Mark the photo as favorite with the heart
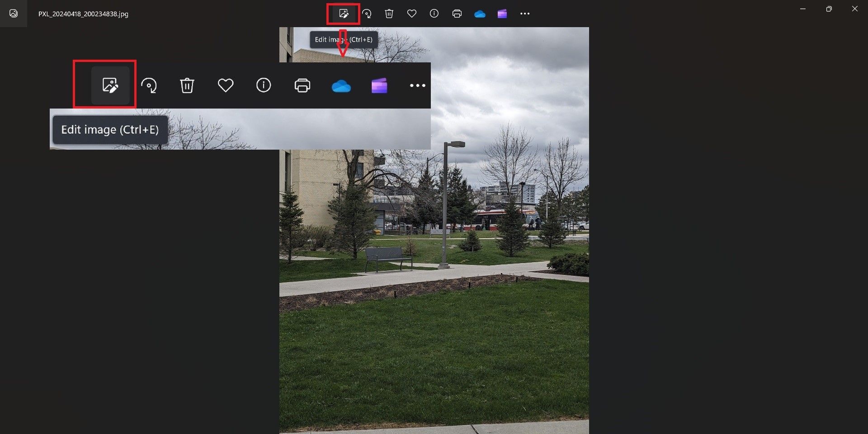 [x=411, y=14]
